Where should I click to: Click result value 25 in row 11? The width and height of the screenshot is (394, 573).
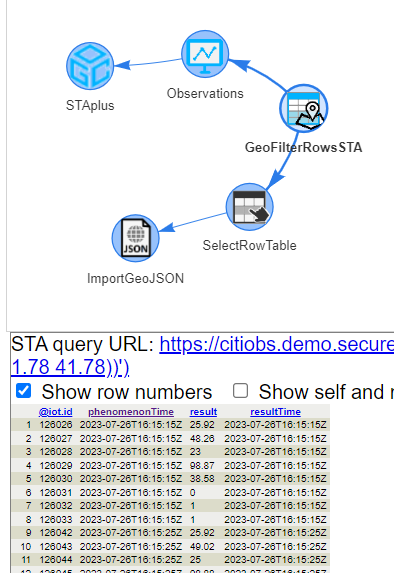point(196,560)
